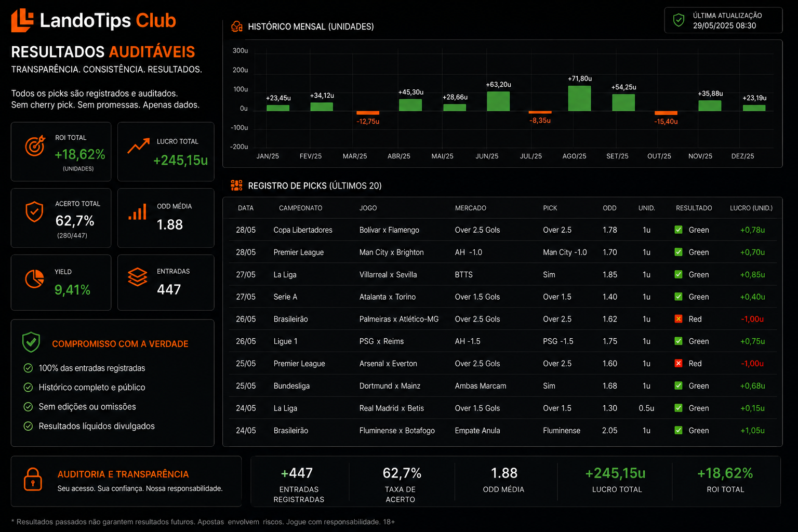Click the Ligue 1 championship cell
798x532 pixels.
point(285,341)
